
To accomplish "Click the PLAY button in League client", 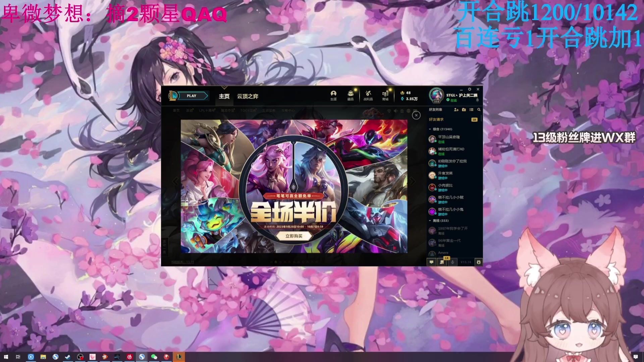I will tap(192, 96).
